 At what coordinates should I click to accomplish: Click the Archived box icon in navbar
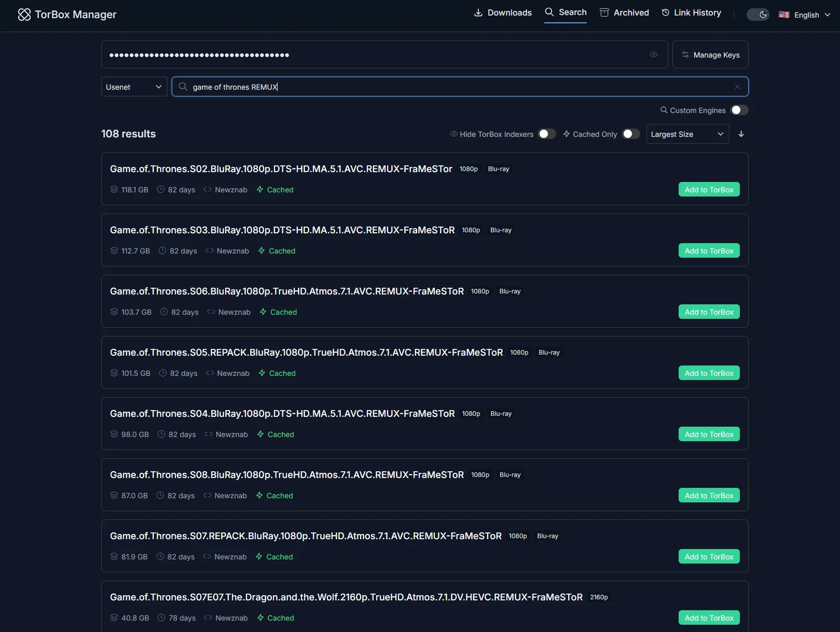[604, 12]
